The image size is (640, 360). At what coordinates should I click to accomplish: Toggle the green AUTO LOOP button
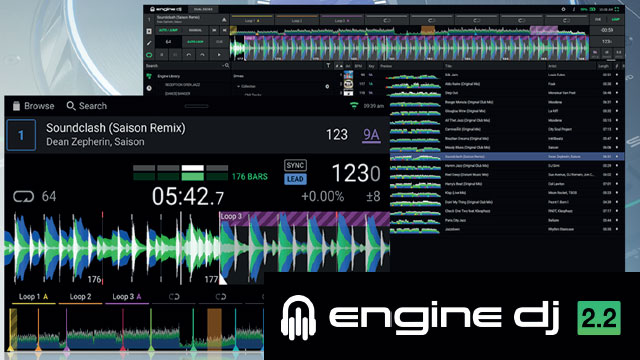pyautogui.click(x=195, y=42)
